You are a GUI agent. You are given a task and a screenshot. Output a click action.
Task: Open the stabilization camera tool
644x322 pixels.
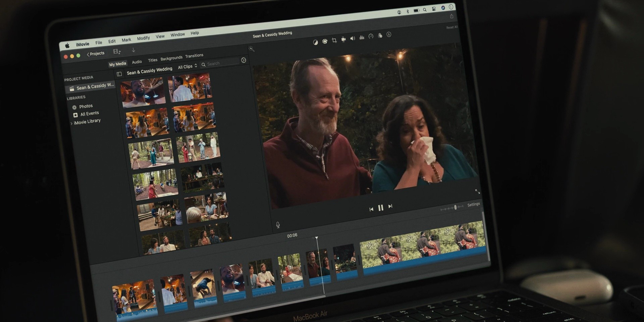(343, 39)
